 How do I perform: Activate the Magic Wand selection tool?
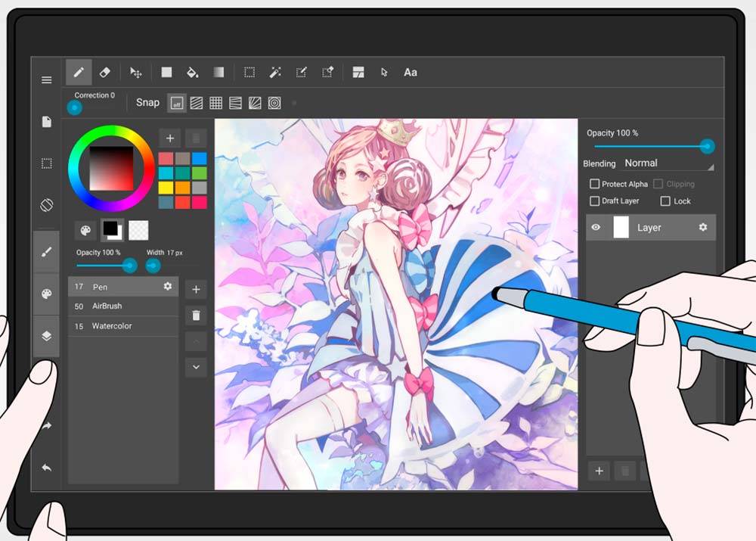tap(275, 73)
